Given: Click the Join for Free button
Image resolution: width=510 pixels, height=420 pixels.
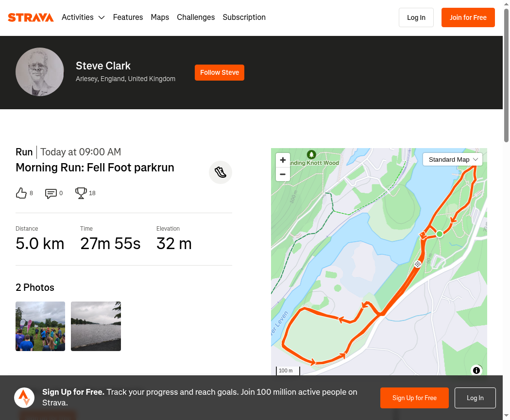Looking at the screenshot, I should 468,17.
